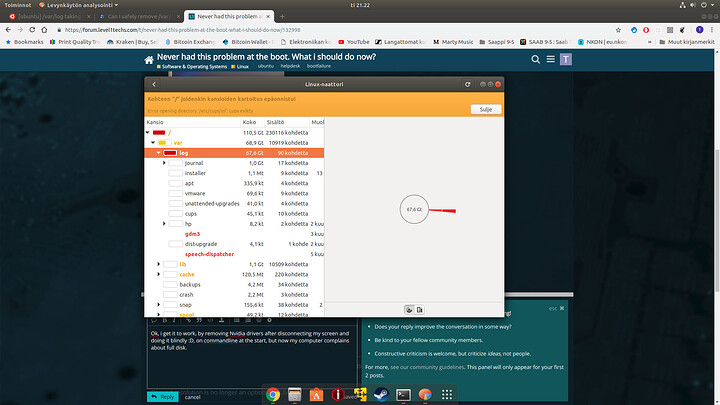Switch to Can I safely remove tab
This screenshot has width=720, height=405.
point(138,17)
